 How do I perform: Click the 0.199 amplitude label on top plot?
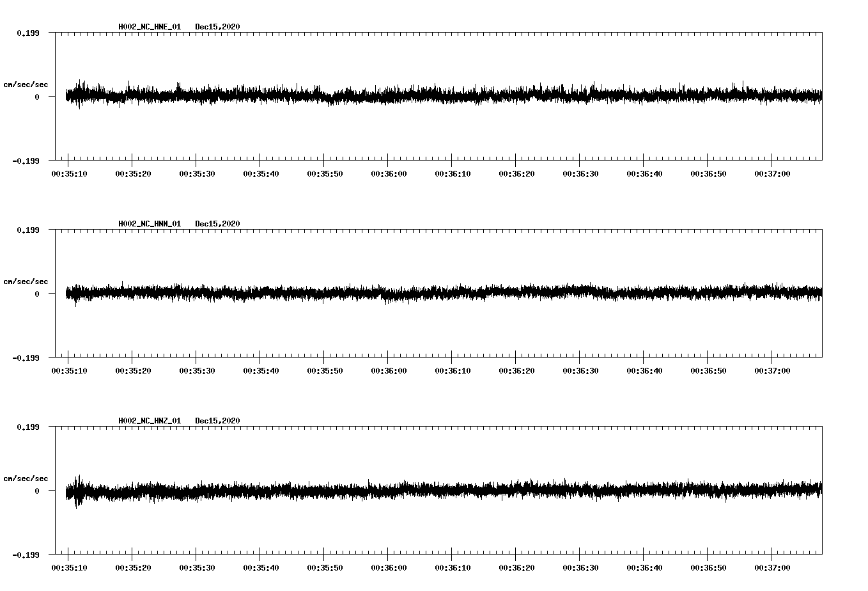coord(29,32)
